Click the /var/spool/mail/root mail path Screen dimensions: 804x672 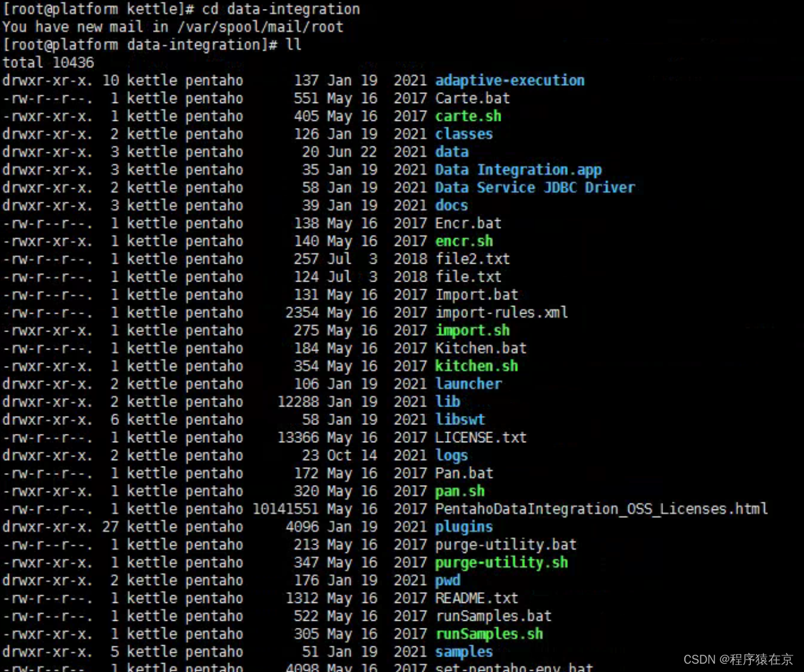pyautogui.click(x=261, y=28)
